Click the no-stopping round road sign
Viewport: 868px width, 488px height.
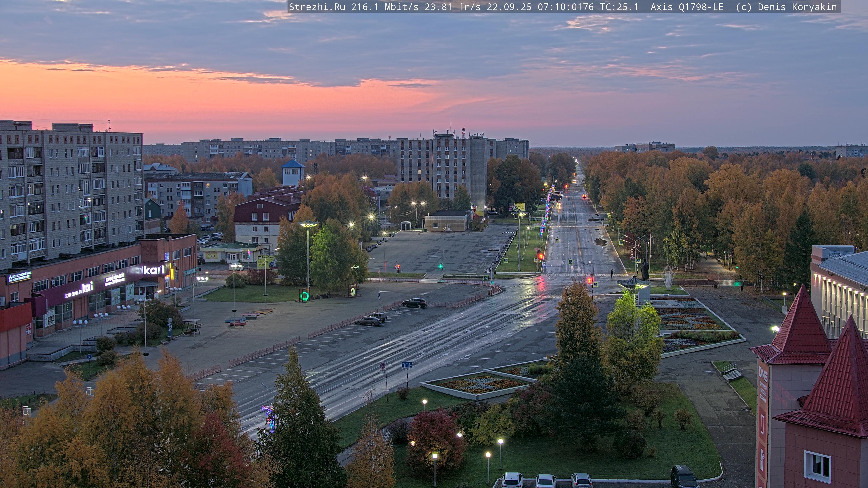(382, 365)
